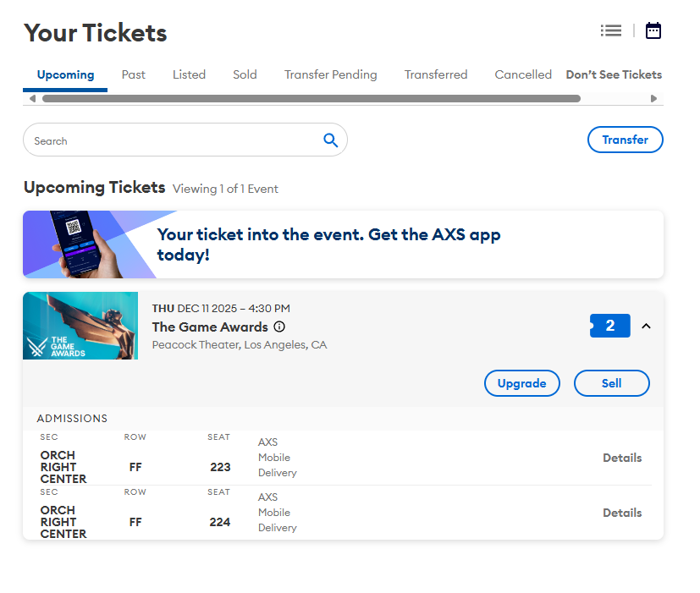The height and width of the screenshot is (593, 700).
Task: Open the Listed tab
Action: [189, 74]
